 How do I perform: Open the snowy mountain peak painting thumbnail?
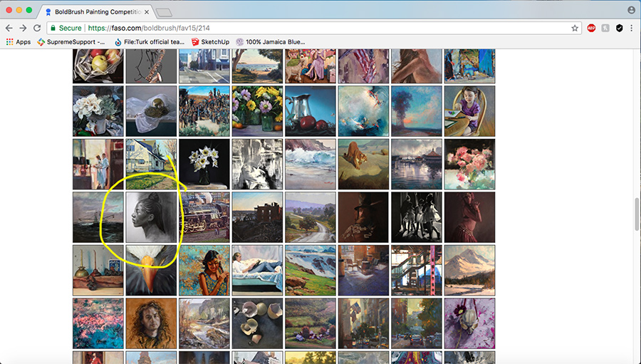click(470, 271)
